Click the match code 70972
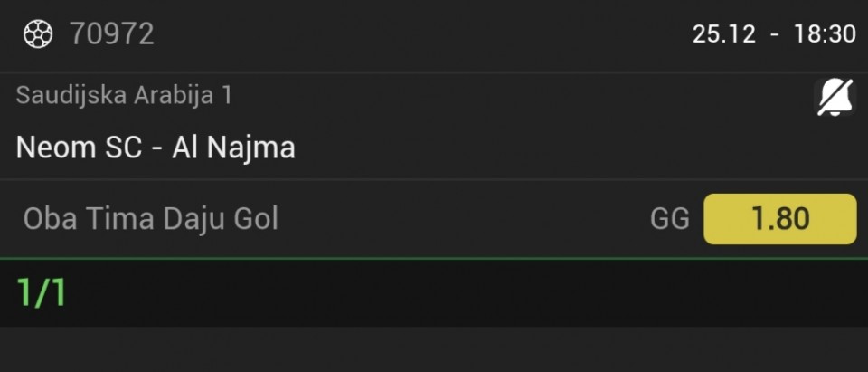 (x=112, y=34)
